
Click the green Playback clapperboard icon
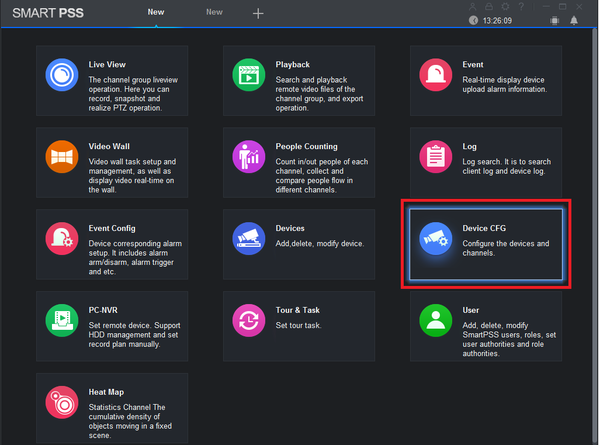tap(249, 75)
